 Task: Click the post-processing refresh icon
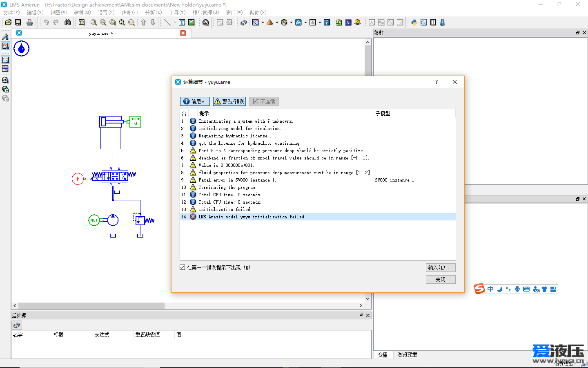click(x=16, y=325)
